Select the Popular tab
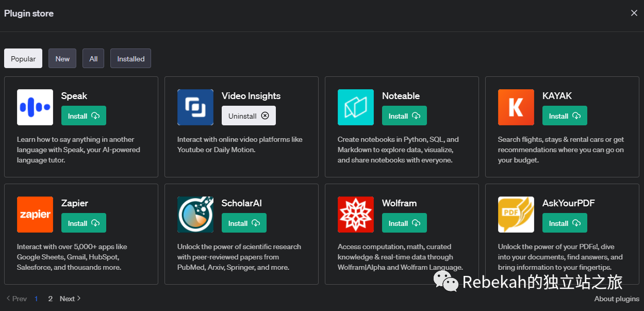This screenshot has width=644, height=311. (x=23, y=58)
